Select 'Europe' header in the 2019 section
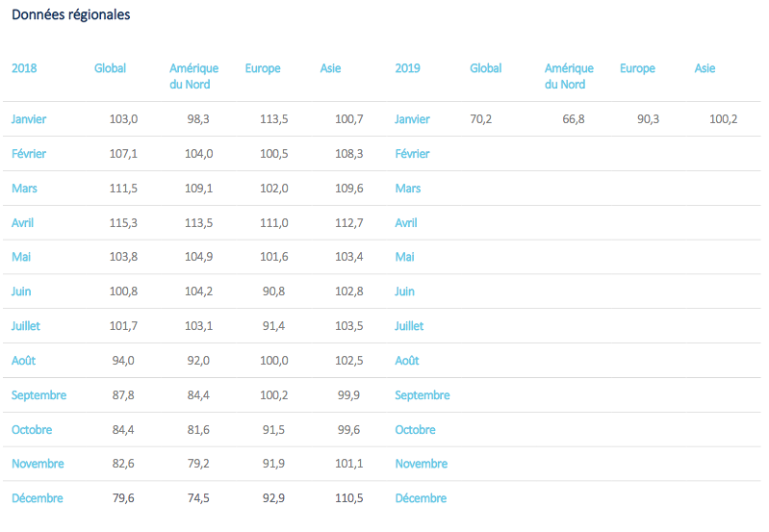Screen dimensions: 769x532 (637, 68)
